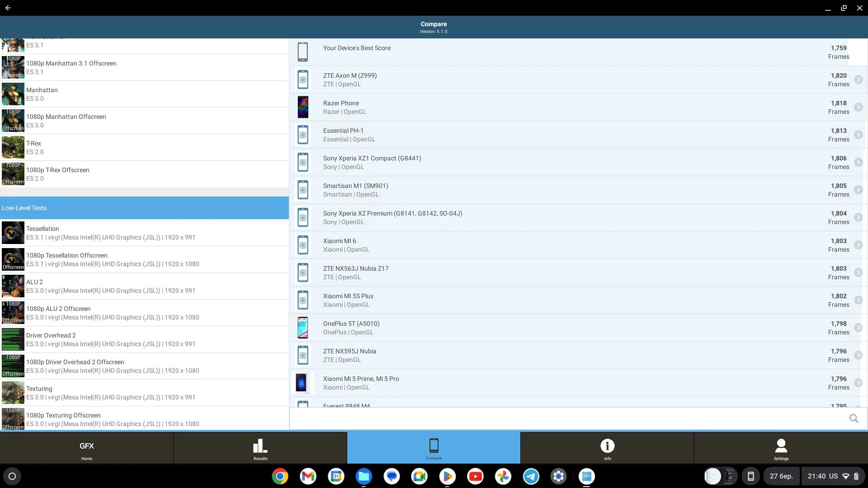Click the Xiaomi Mi 5 Prime device image
Image resolution: width=868 pixels, height=488 pixels.
(x=302, y=383)
